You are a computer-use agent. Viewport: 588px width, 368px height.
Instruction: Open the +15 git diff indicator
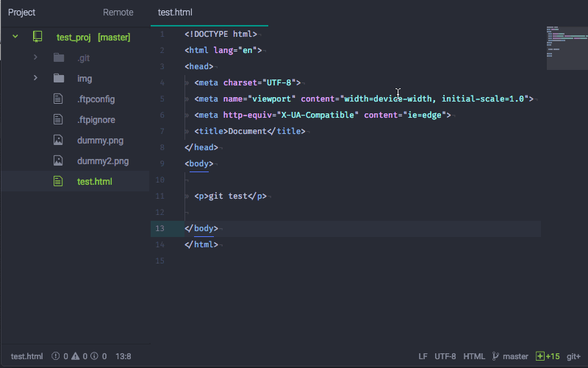(548, 356)
